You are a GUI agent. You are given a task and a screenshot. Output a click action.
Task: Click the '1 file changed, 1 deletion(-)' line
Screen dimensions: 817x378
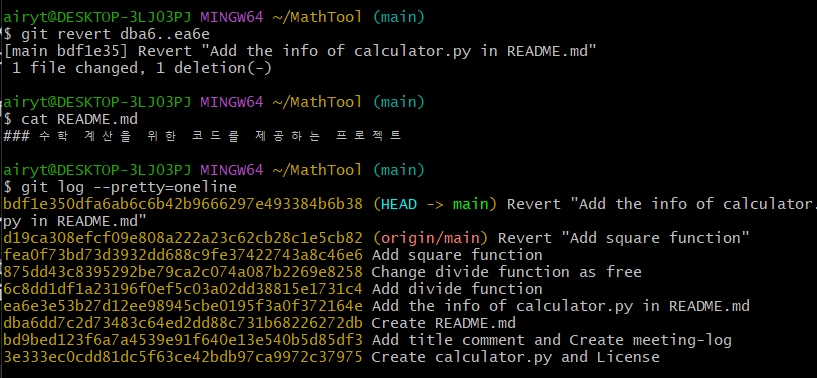click(x=142, y=68)
